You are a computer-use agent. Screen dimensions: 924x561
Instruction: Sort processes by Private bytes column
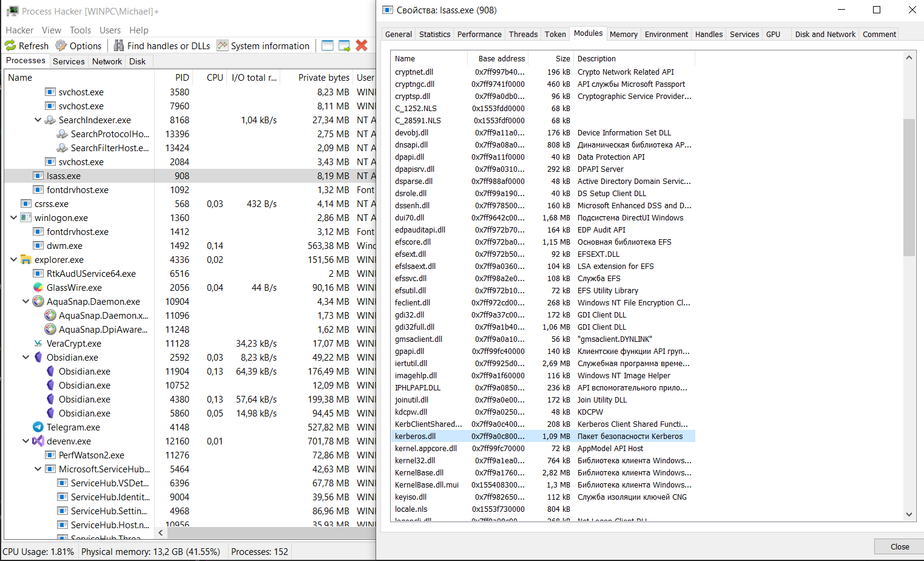(317, 77)
